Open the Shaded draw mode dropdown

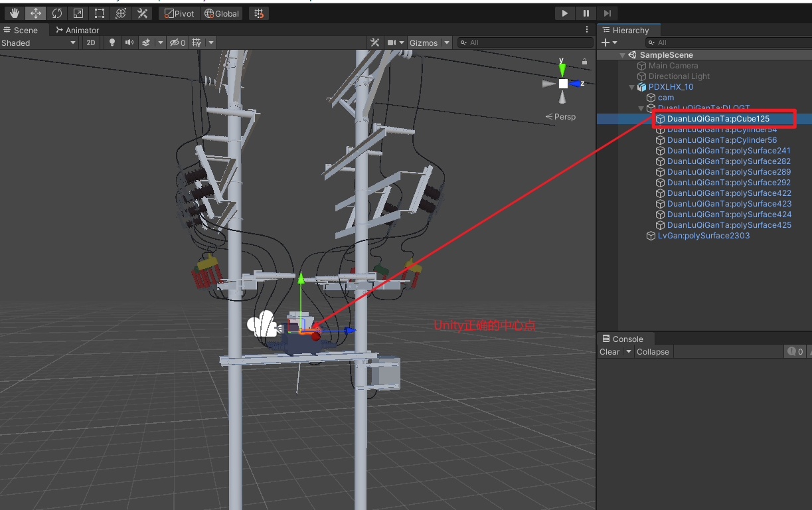tap(39, 42)
